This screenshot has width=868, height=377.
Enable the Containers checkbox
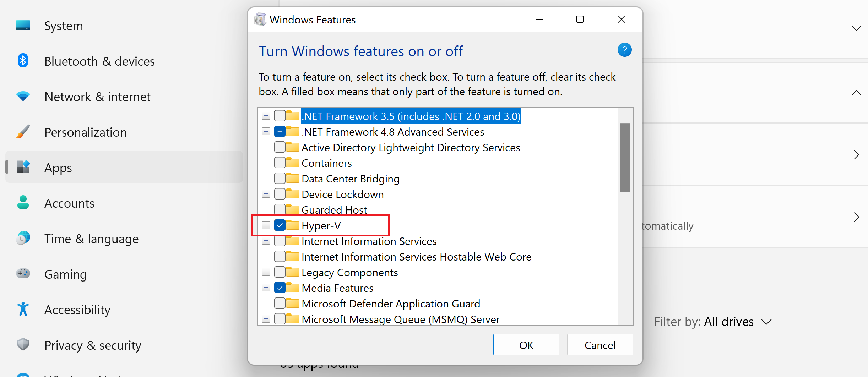tap(280, 163)
